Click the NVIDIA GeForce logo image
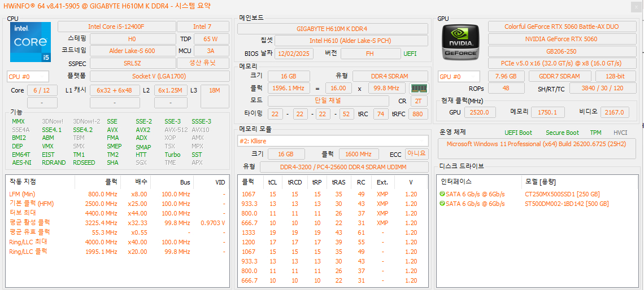The height and width of the screenshot is (290, 644). [461, 42]
